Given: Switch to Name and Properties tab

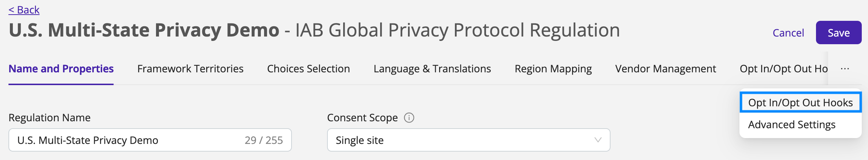Looking at the screenshot, I should [x=61, y=69].
